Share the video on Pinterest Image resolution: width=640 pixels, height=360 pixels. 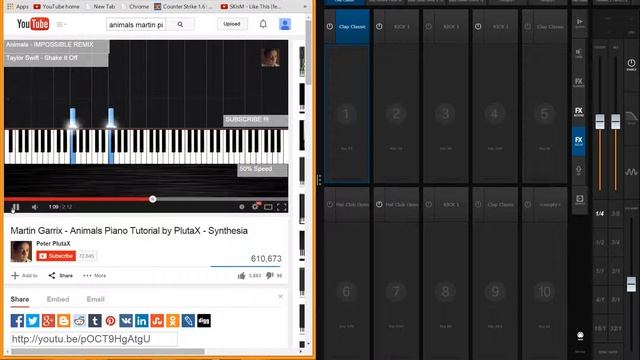click(x=110, y=320)
